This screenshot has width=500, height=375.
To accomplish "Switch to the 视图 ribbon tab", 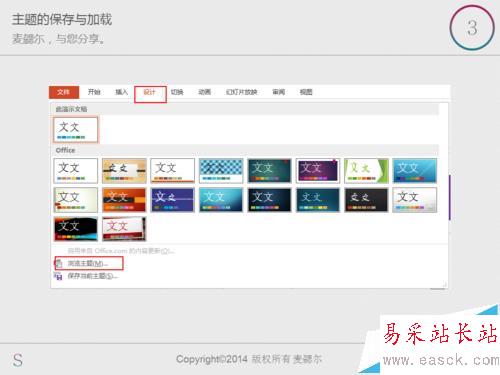I will 306,92.
